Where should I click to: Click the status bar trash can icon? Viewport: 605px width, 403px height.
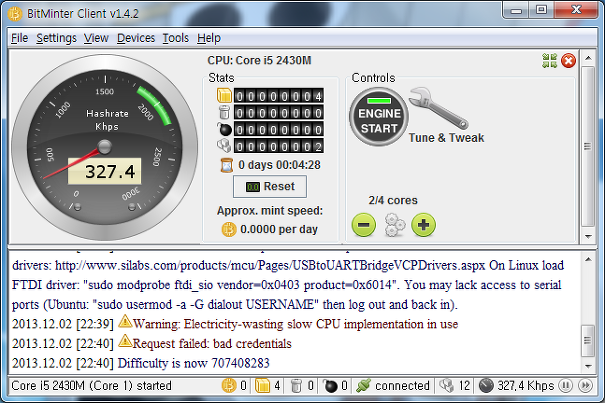296,386
